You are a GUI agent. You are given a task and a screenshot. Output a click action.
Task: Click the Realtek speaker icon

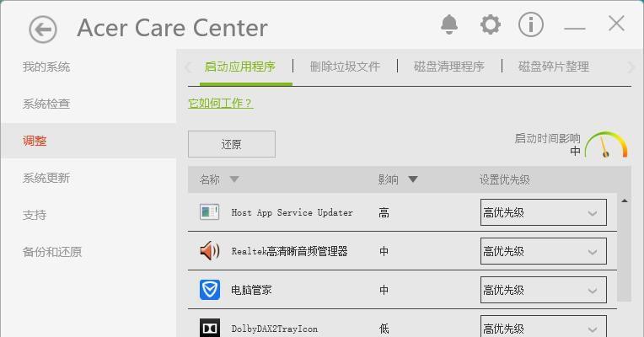(x=209, y=251)
